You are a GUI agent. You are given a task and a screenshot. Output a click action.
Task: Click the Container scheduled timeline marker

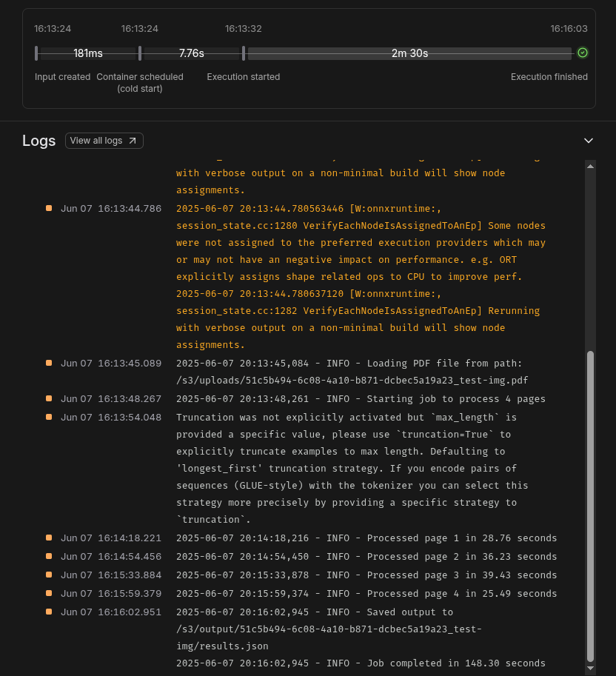pyautogui.click(x=140, y=53)
